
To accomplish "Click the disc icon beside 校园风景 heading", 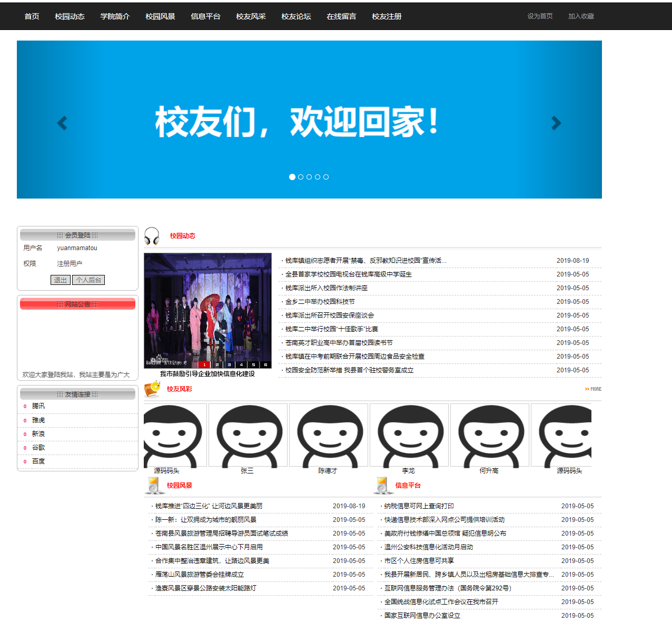I will (153, 486).
